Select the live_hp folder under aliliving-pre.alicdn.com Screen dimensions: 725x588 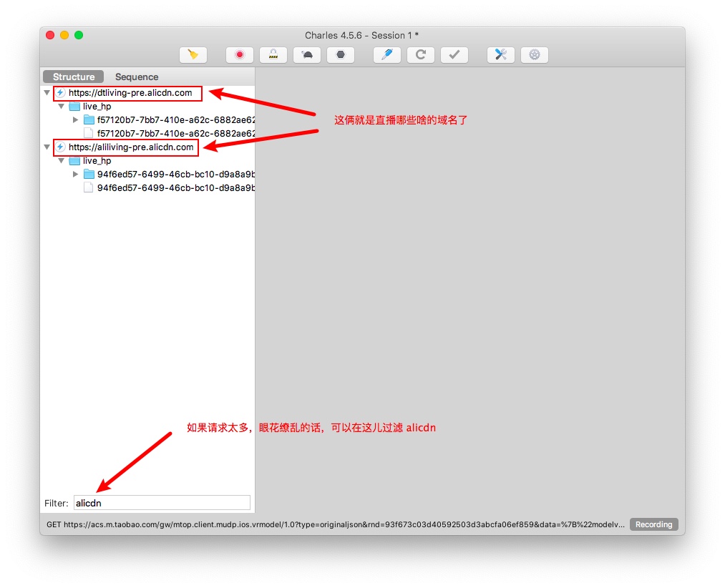point(97,161)
